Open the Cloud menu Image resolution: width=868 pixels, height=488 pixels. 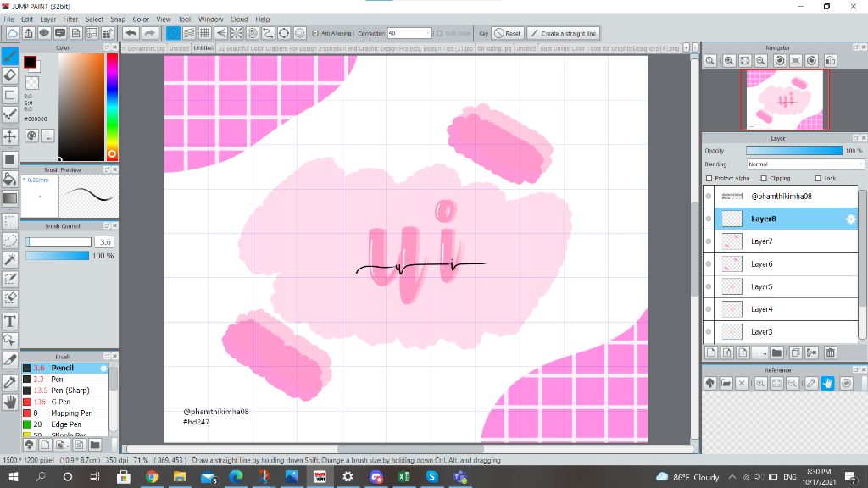click(x=239, y=19)
